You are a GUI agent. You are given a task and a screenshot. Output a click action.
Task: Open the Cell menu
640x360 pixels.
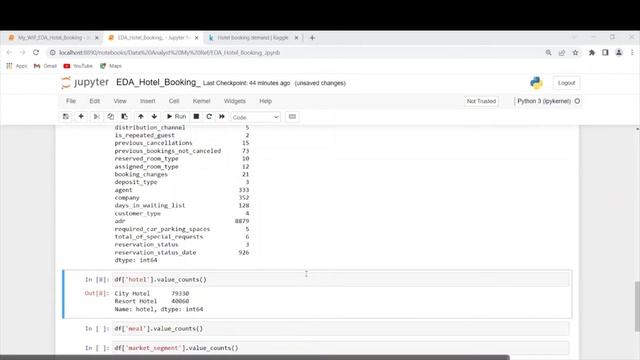174,101
